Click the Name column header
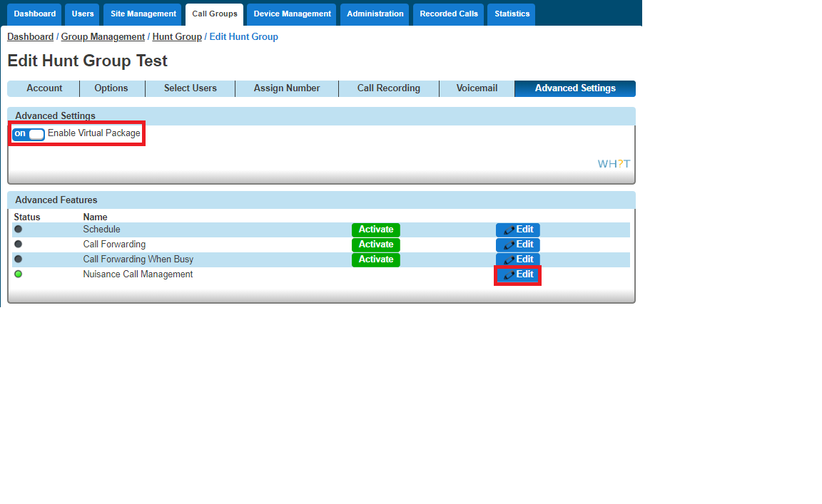Viewport: 822px width, 504px height. point(95,217)
